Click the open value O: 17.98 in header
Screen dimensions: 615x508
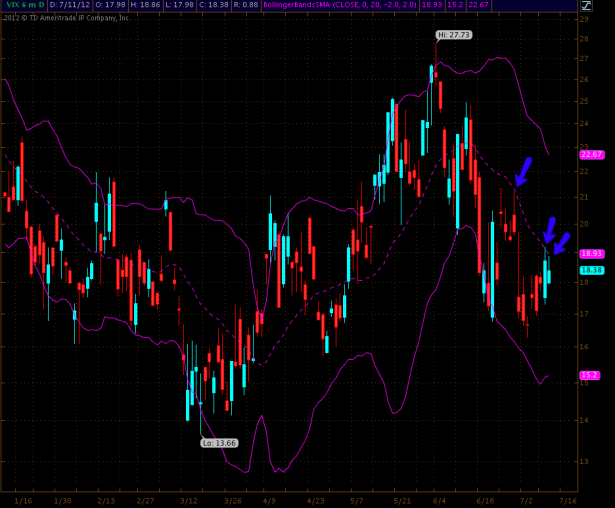pyautogui.click(x=113, y=6)
